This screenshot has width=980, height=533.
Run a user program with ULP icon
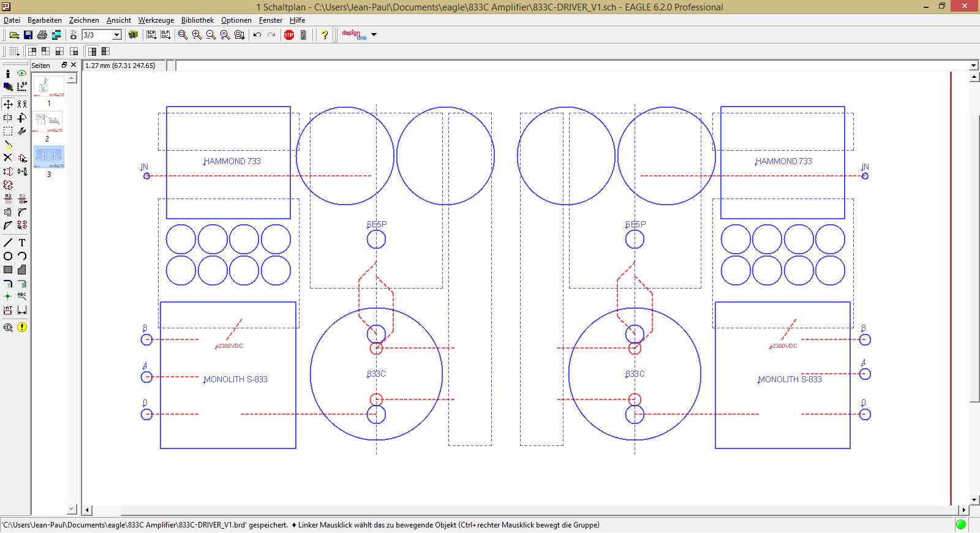[x=165, y=35]
